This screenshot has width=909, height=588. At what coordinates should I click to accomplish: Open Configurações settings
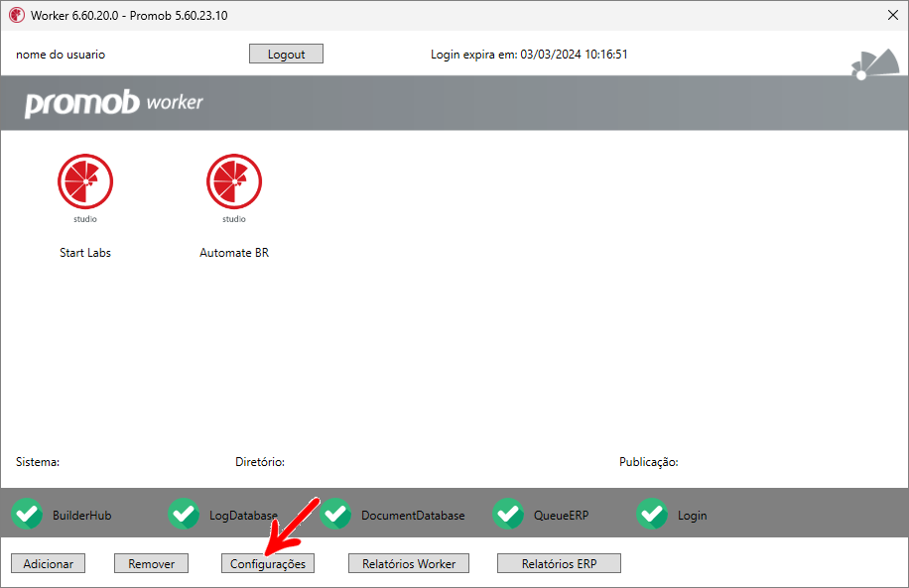pyautogui.click(x=268, y=563)
